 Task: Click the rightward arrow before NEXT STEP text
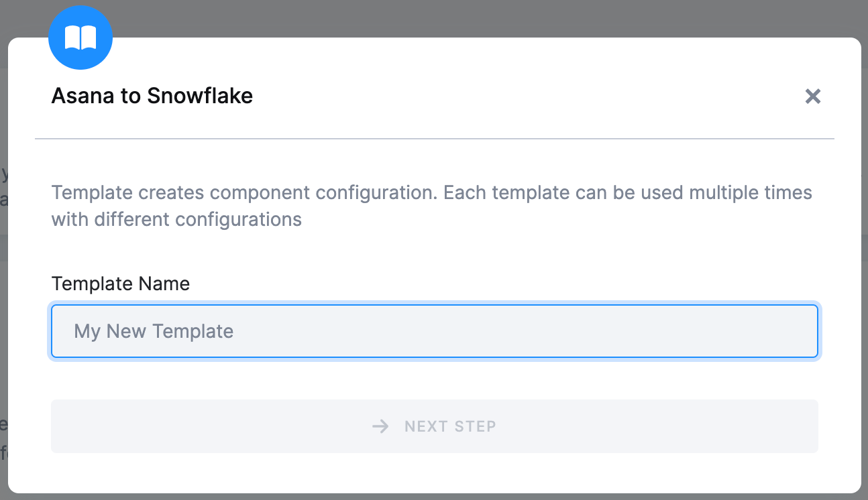(380, 426)
